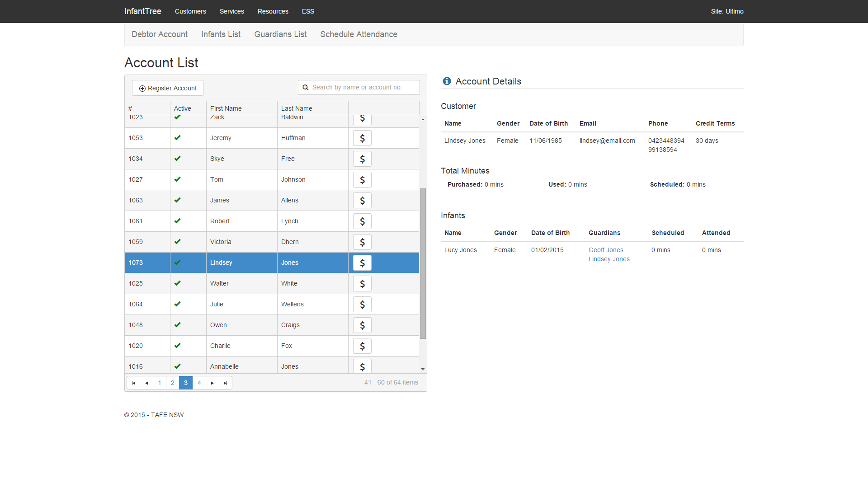
Task: Go to last page icon
Action: click(x=226, y=383)
